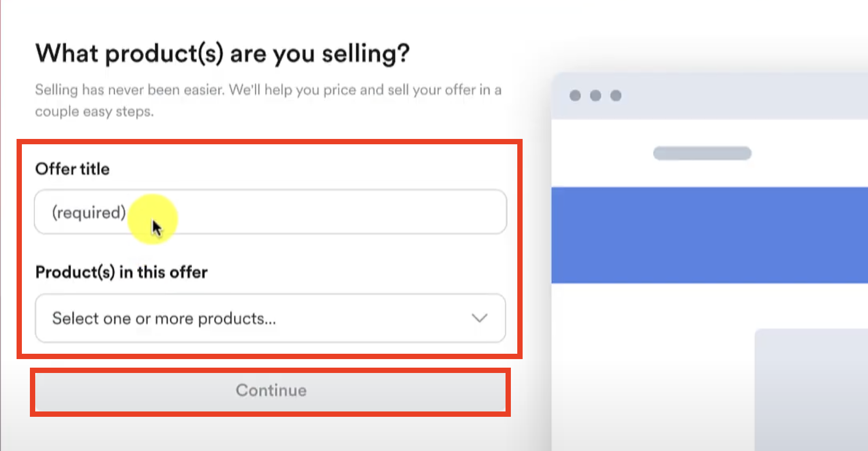The height and width of the screenshot is (451, 868).
Task: Click the 'Select one or more products...' placeholder text
Action: pos(164,318)
